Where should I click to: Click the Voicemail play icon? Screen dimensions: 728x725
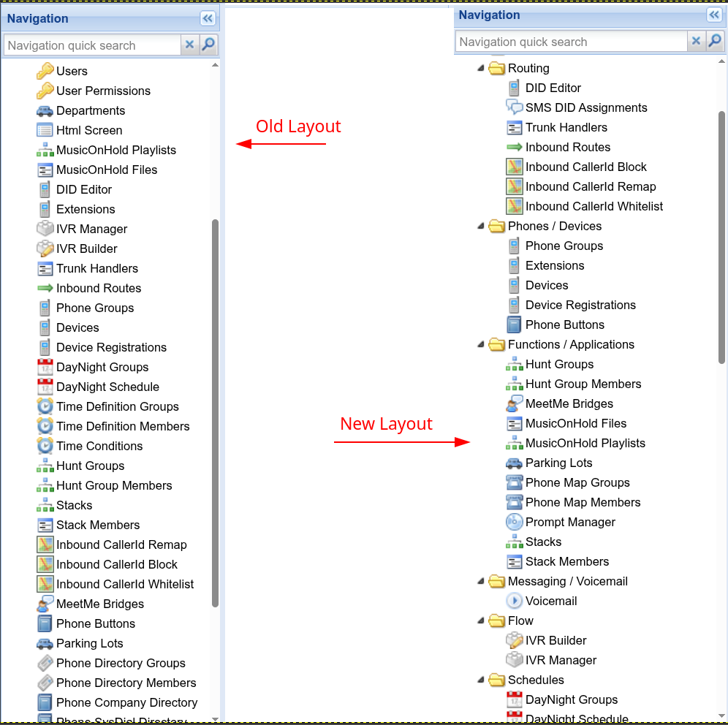coord(515,601)
